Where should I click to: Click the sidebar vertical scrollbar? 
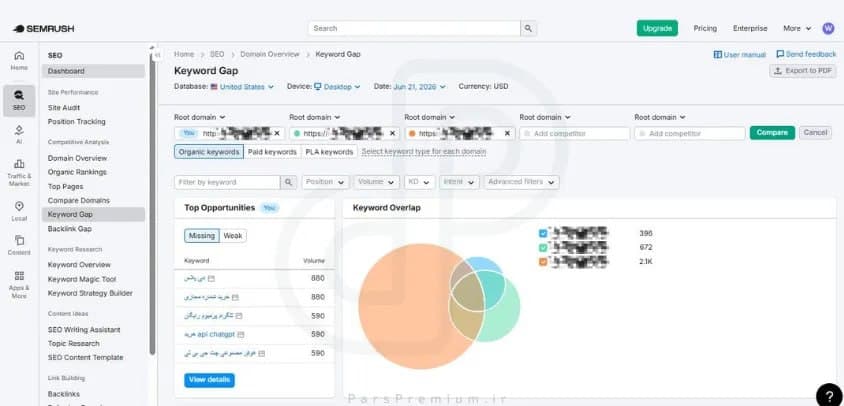point(152,205)
